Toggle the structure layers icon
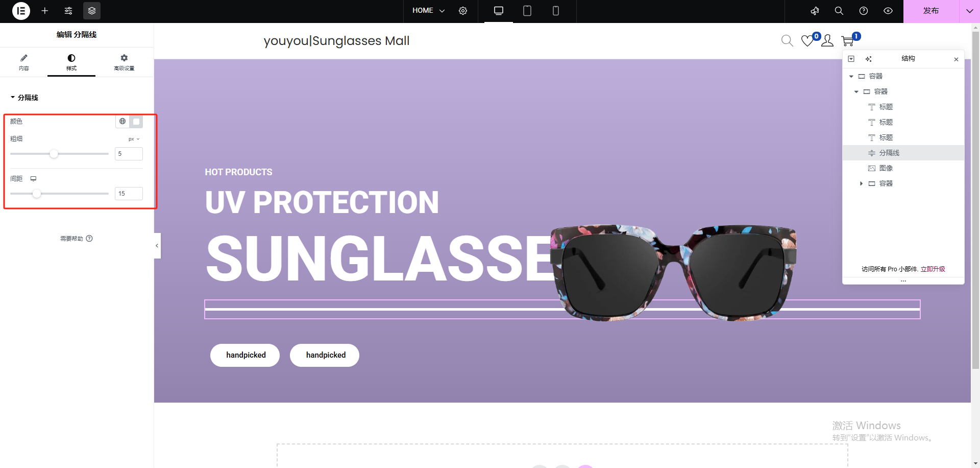Screen dimensions: 980x468 pos(92,11)
